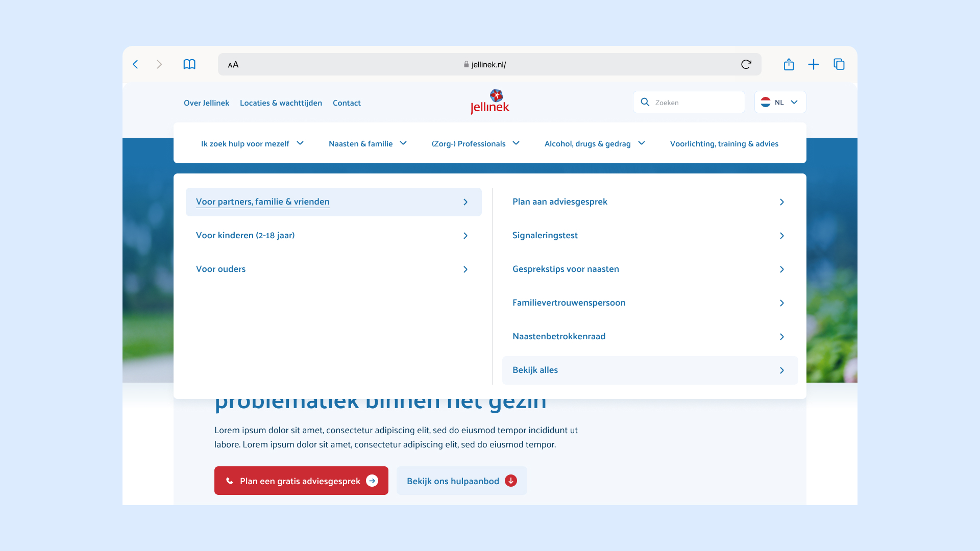Click the AA reader text size button
The width and height of the screenshot is (980, 551).
pyautogui.click(x=233, y=65)
